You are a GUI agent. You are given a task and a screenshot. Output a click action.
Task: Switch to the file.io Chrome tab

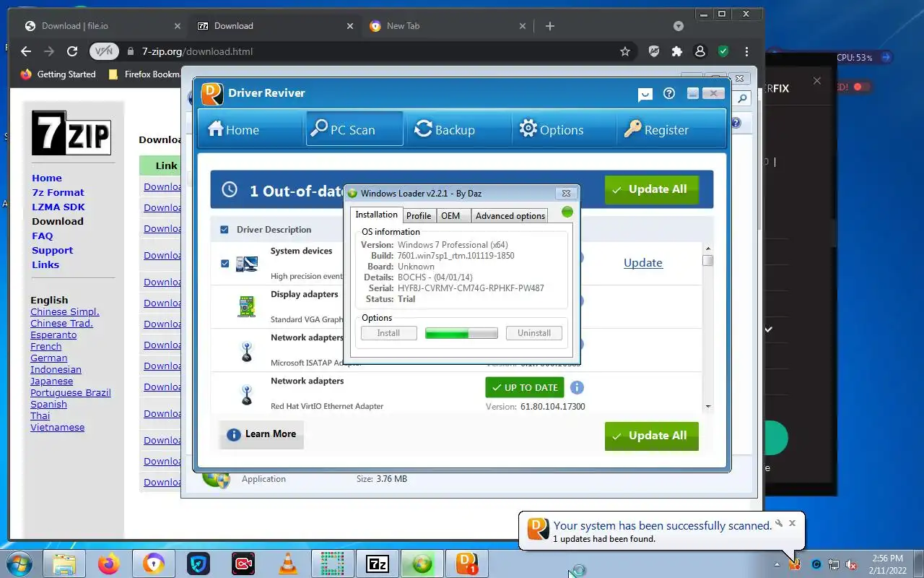100,26
